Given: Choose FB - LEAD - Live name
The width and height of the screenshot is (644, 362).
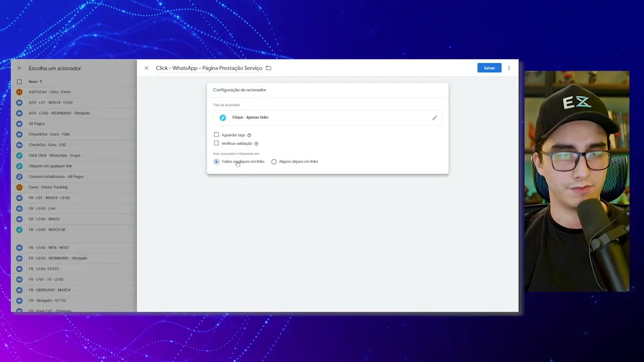Looking at the screenshot, I should tap(42, 208).
